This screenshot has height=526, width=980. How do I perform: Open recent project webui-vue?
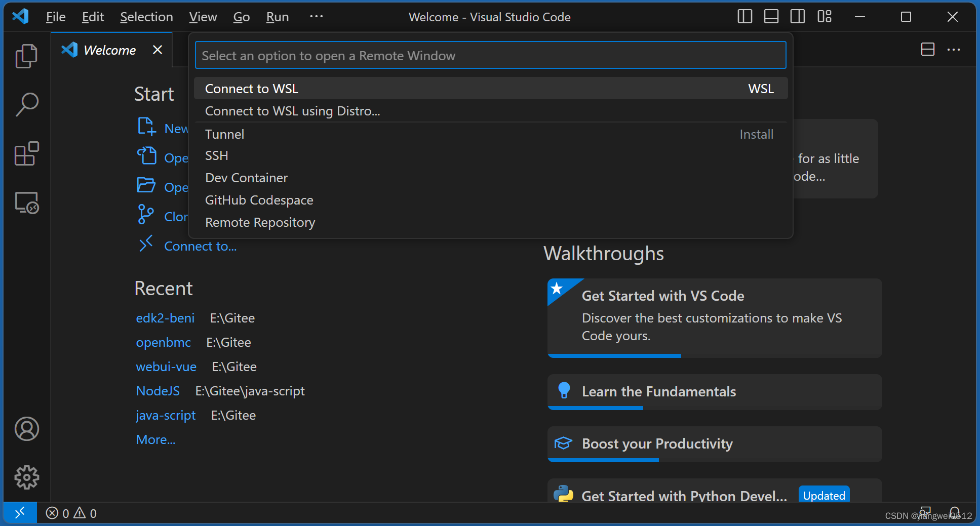[166, 367]
